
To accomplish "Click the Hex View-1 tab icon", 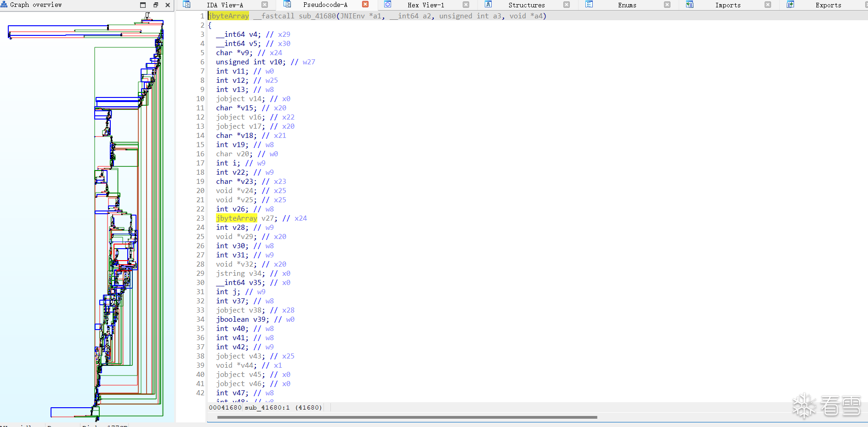I will 388,5.
